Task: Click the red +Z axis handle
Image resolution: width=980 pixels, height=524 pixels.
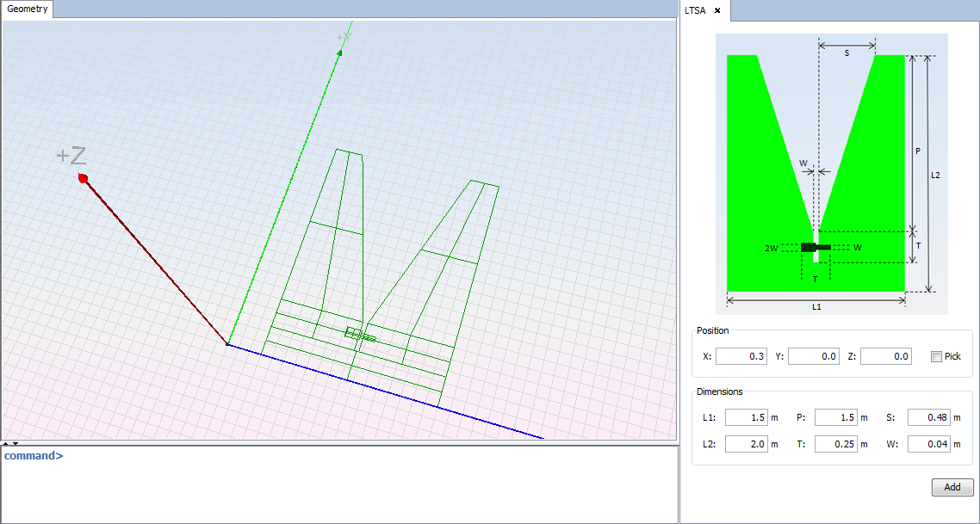Action: tap(83, 178)
